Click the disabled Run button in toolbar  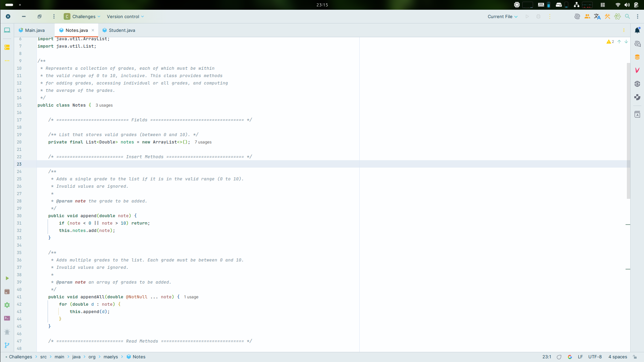pyautogui.click(x=527, y=16)
